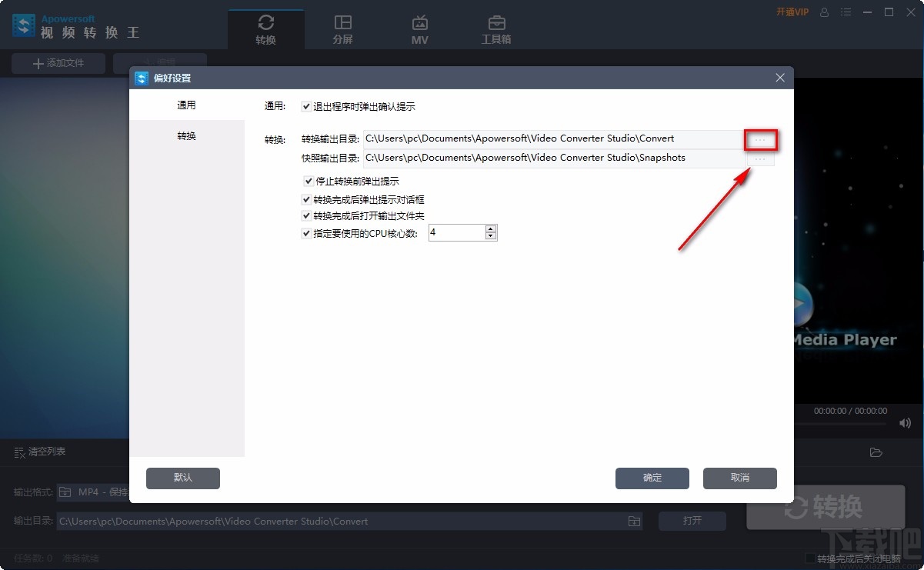Switch to the 工具箱 toolbox tab
This screenshot has width=924, height=570.
click(495, 28)
